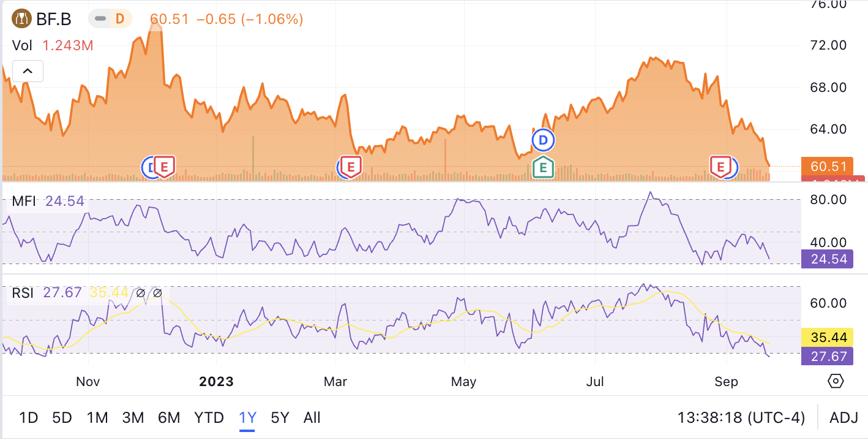Select the YTD timeframe
868x440 pixels.
point(209,417)
